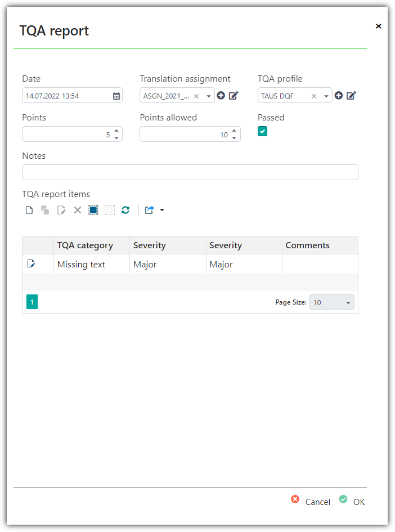Click the deselect all icon
Viewport: 395px width, 532px height.
[x=110, y=210]
